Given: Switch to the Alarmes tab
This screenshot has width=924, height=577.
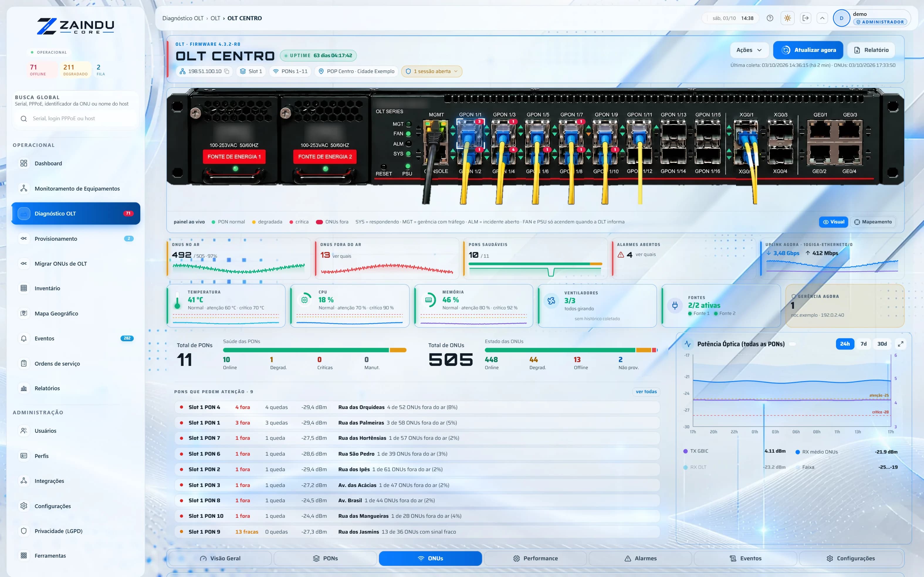Looking at the screenshot, I should coord(640,558).
